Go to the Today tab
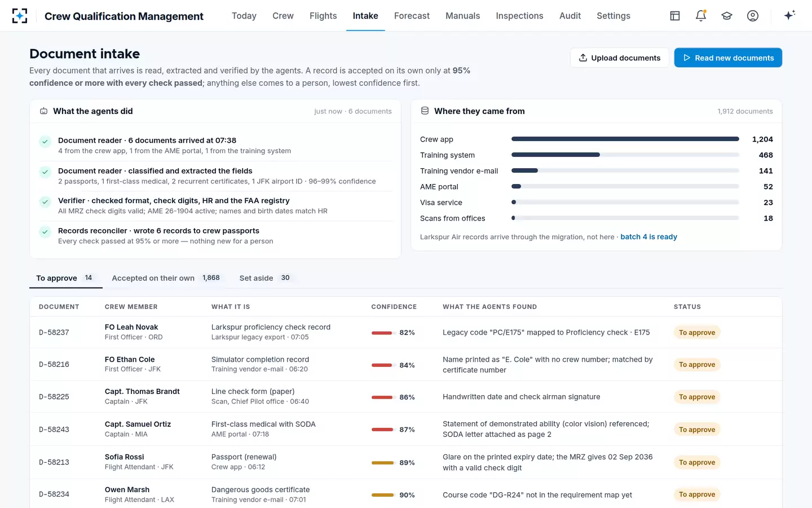The width and height of the screenshot is (812, 508). (244, 16)
